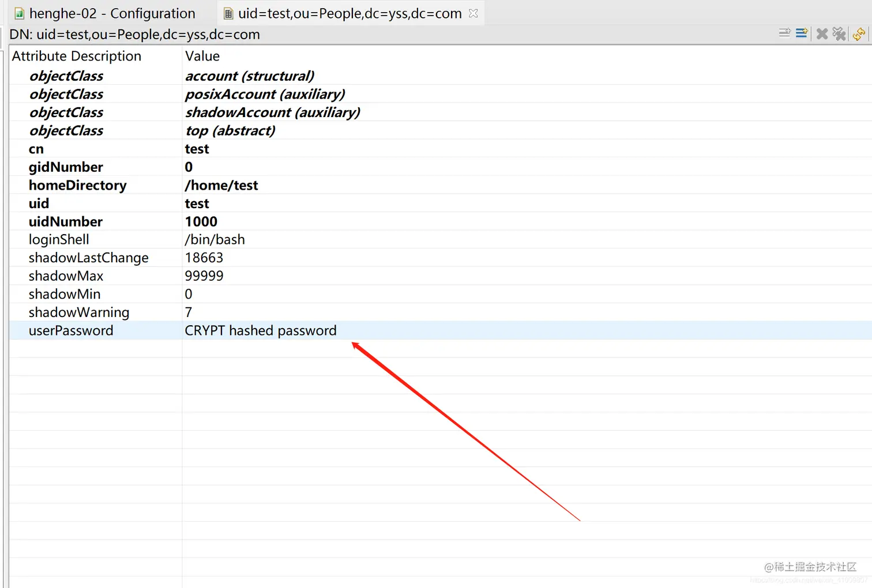Select the shadowWarning attribute name
The height and width of the screenshot is (588, 872).
[79, 312]
